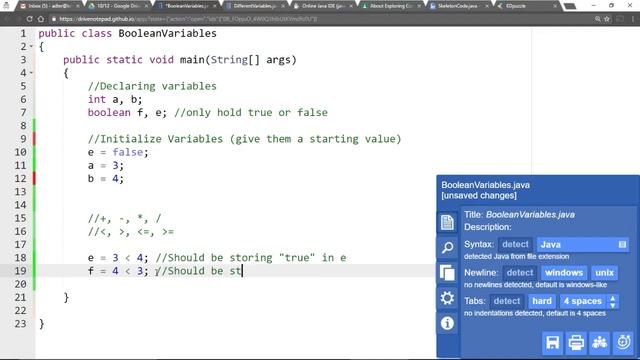Screen dimensions: 640x360
Task: Print the document via printer icon
Action: (576, 342)
